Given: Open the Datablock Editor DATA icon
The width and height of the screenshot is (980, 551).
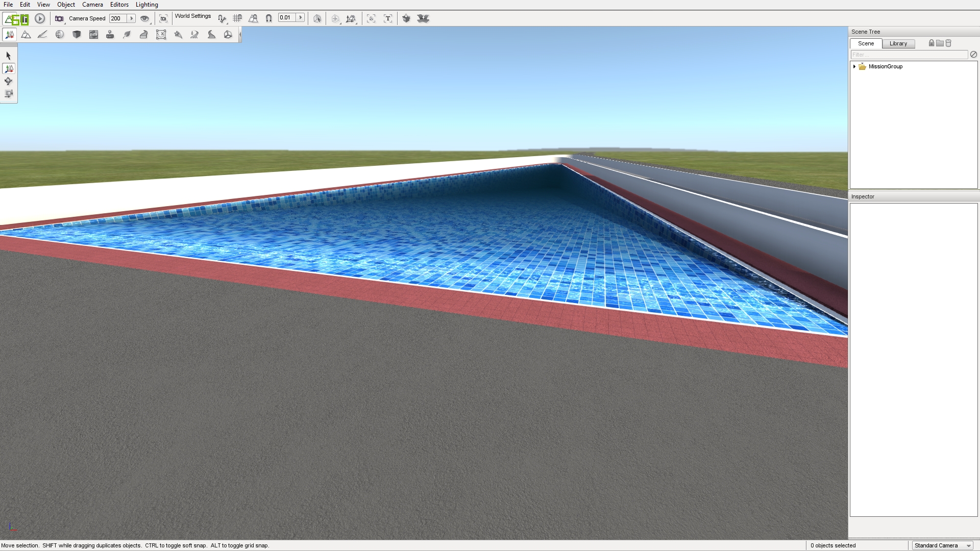Looking at the screenshot, I should coord(93,35).
